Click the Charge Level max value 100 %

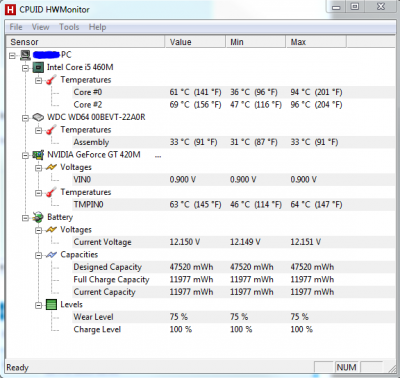click(x=301, y=330)
